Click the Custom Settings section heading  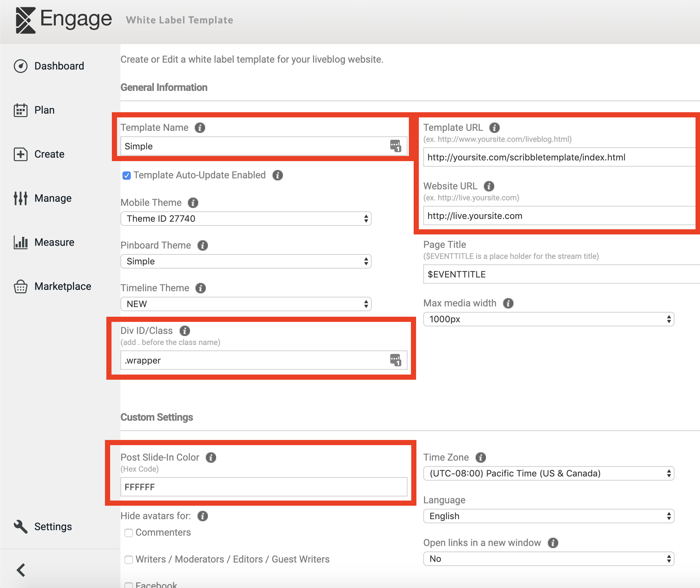point(157,417)
